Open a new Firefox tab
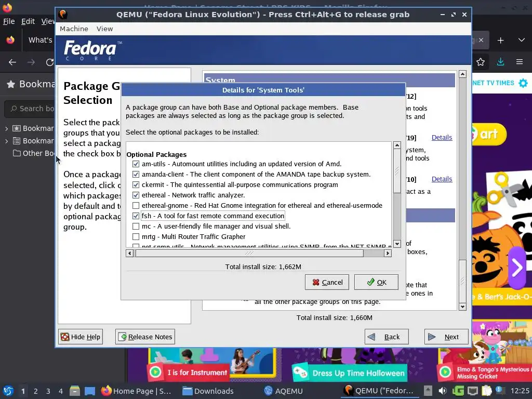 (x=500, y=41)
